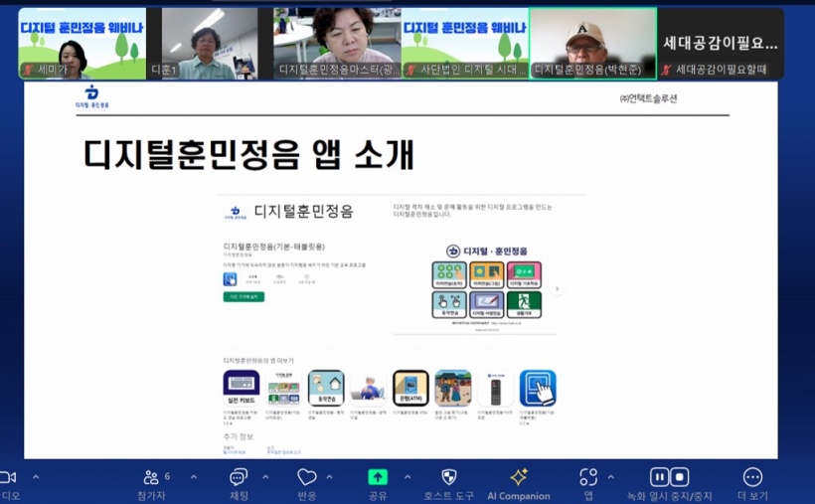Click the 동작연습 app icon in the app row
Image resolution: width=815 pixels, height=504 pixels.
coord(326,388)
